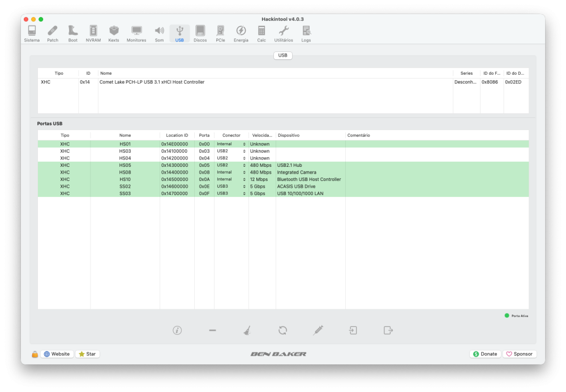Viewport: 566px width, 392px height.
Task: Change connector type for HS10 port
Action: [231, 179]
